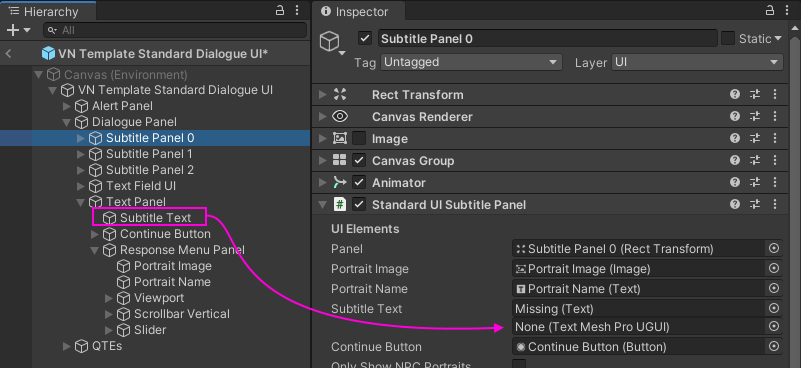Open Canvas Group component context menu
The height and width of the screenshot is (368, 801).
point(774,160)
